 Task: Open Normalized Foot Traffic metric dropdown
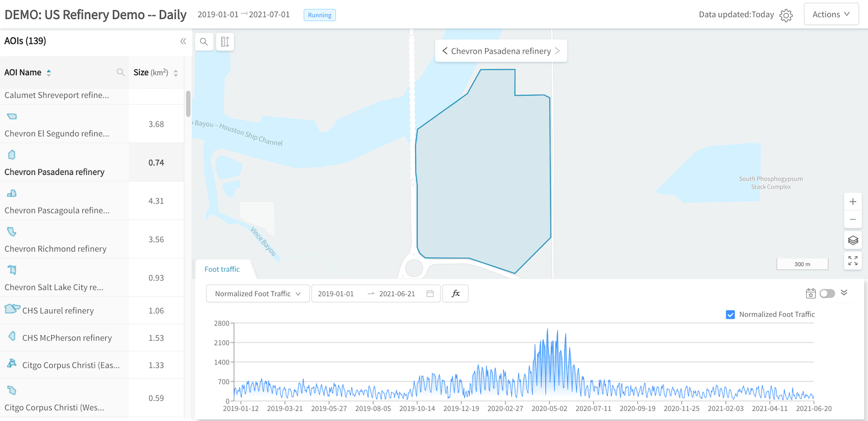click(x=258, y=293)
